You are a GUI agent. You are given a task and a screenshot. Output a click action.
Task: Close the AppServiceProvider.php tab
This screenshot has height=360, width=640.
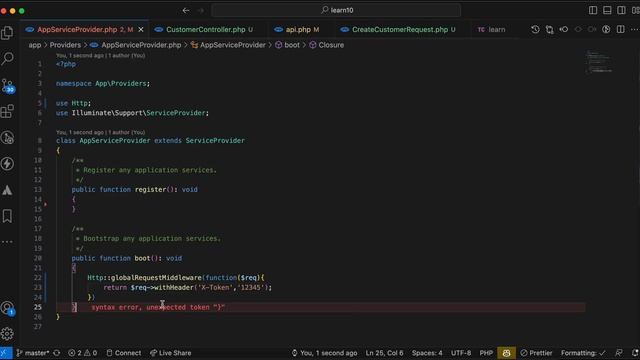click(141, 29)
